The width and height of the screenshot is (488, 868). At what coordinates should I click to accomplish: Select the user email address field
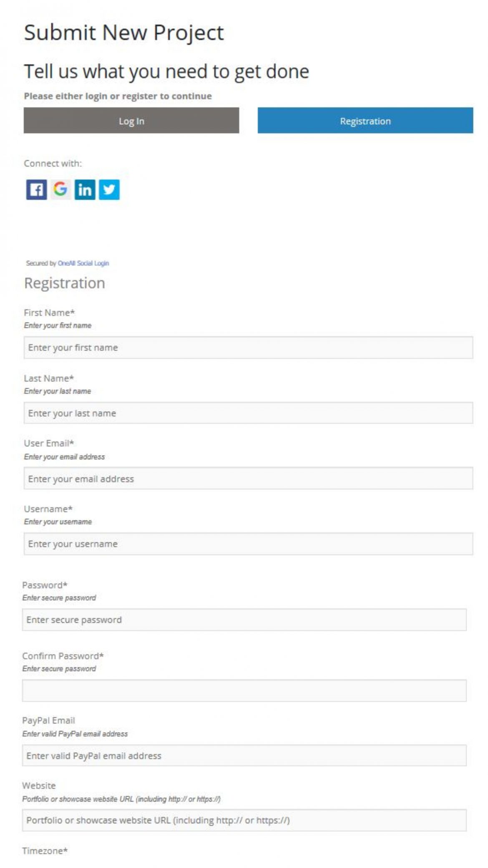point(248,478)
